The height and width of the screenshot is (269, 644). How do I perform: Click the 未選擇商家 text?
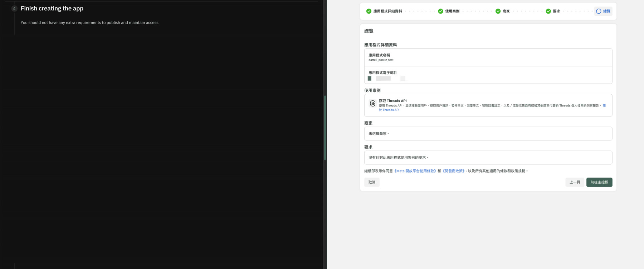pyautogui.click(x=379, y=134)
